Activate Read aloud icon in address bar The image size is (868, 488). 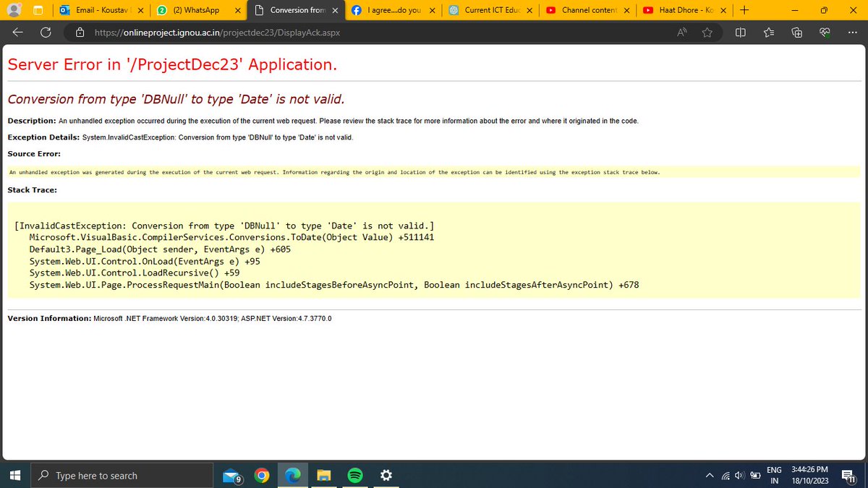click(x=682, y=32)
